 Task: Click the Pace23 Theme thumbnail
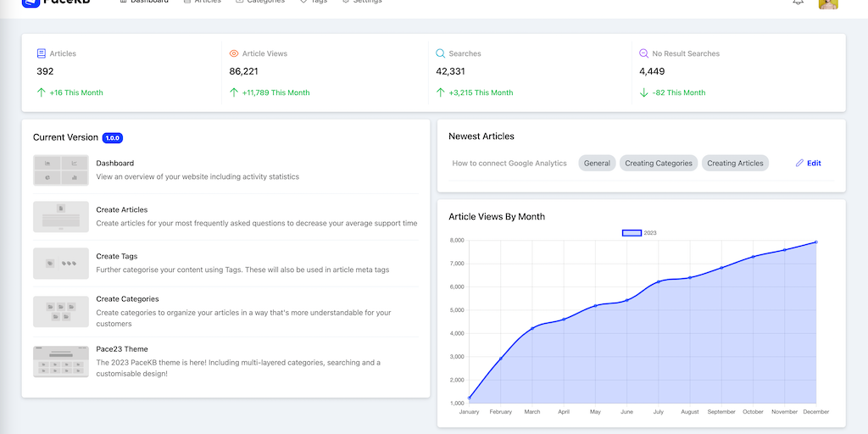(61, 362)
